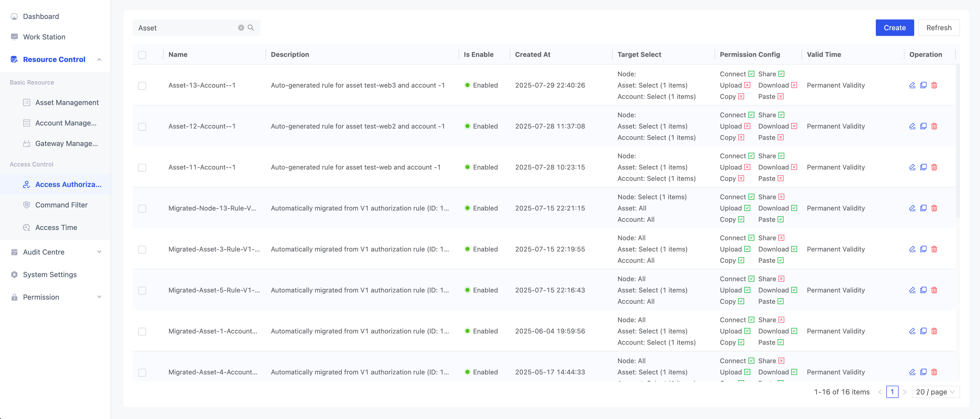Edit the Migrated-Asset-4-Account rule
Image resolution: width=980 pixels, height=419 pixels.
(912, 372)
